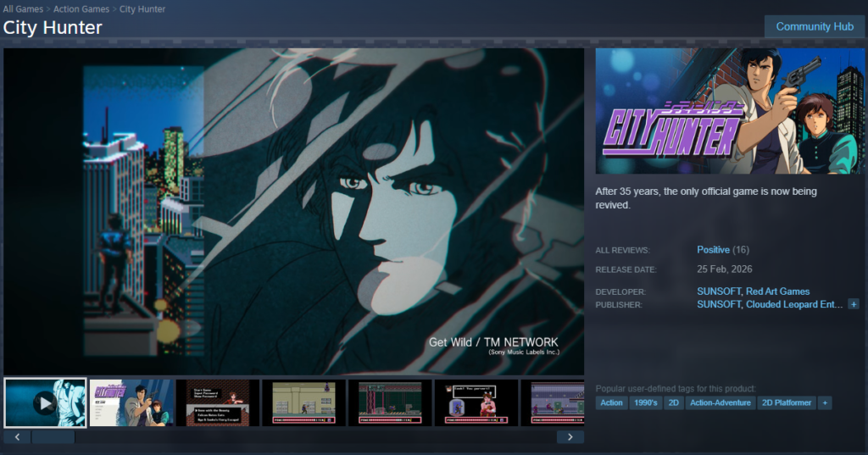868x455 pixels.
Task: Open the Clouded Leopard Ent publisher link
Action: (x=793, y=304)
